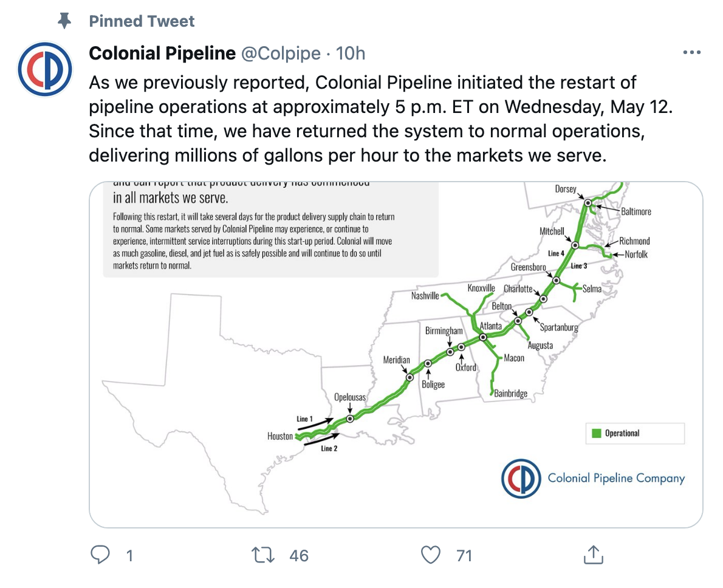Click the CD company logo inside the map image
The image size is (723, 588).
tap(521, 479)
